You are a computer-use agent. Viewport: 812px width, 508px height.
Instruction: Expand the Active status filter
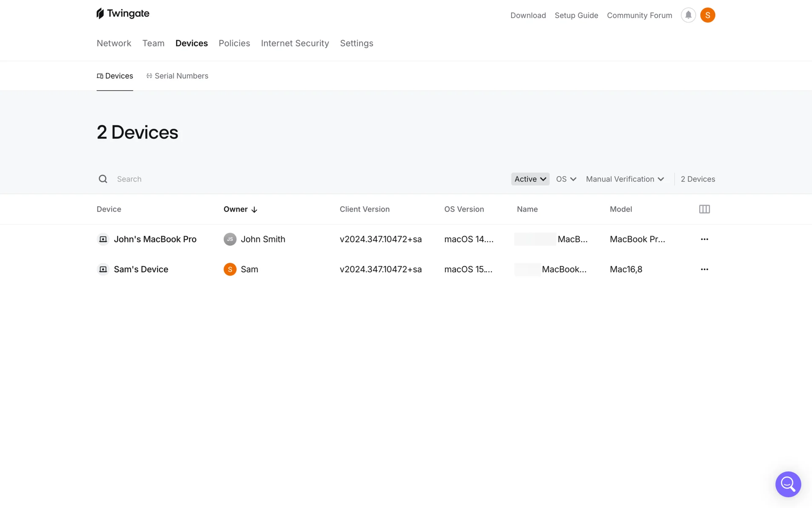tap(530, 179)
